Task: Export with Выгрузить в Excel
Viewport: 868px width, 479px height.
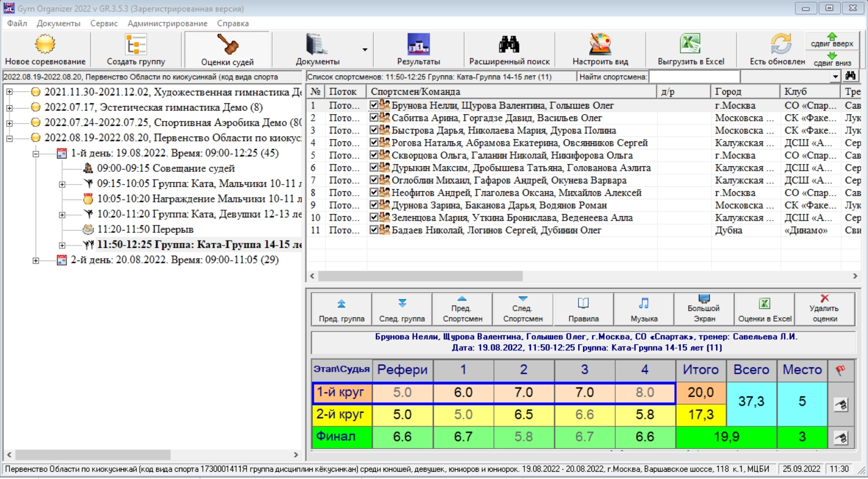Action: coord(691,44)
